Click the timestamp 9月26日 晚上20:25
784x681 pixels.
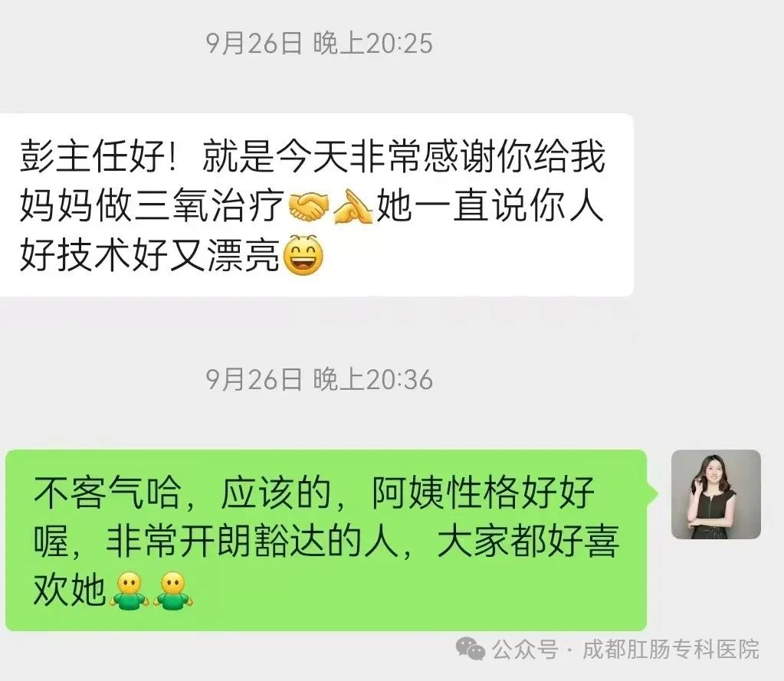pos(319,43)
